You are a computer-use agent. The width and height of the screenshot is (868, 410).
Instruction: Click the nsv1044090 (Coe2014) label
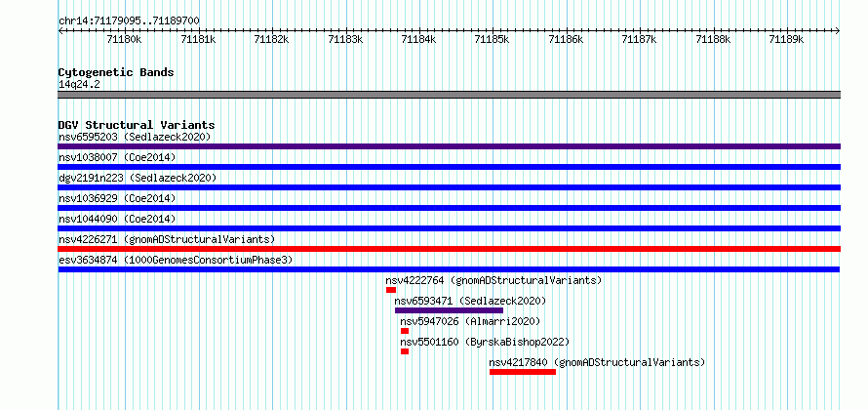tap(117, 219)
